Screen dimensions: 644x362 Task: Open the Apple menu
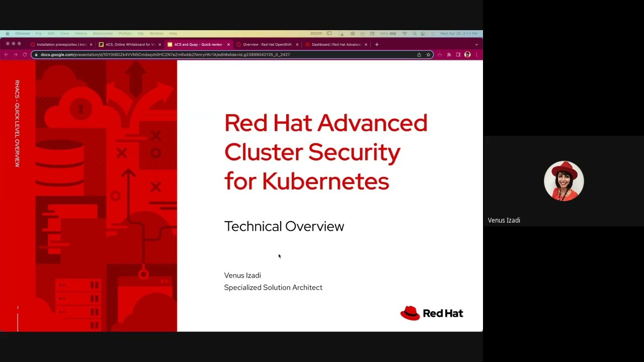click(x=7, y=33)
